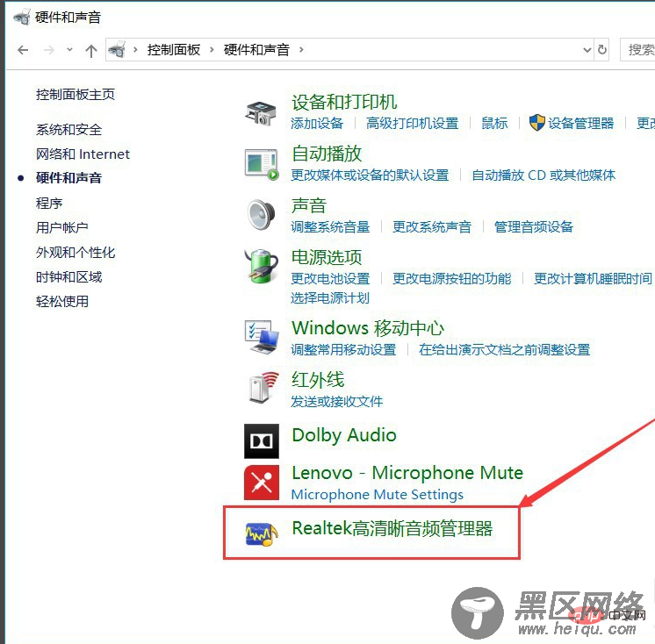Select the 控制面板 breadcrumb
Image resolution: width=655 pixels, height=644 pixels.
click(174, 50)
